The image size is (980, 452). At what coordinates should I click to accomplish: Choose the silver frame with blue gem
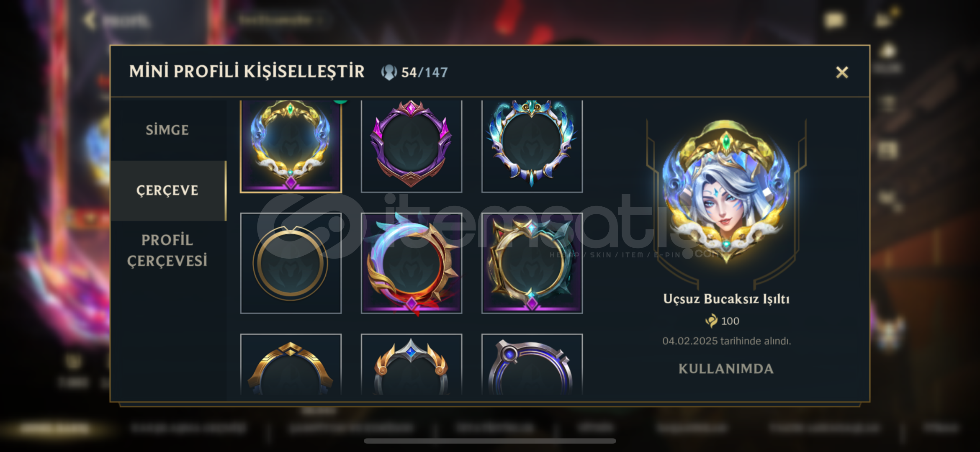coord(412,365)
